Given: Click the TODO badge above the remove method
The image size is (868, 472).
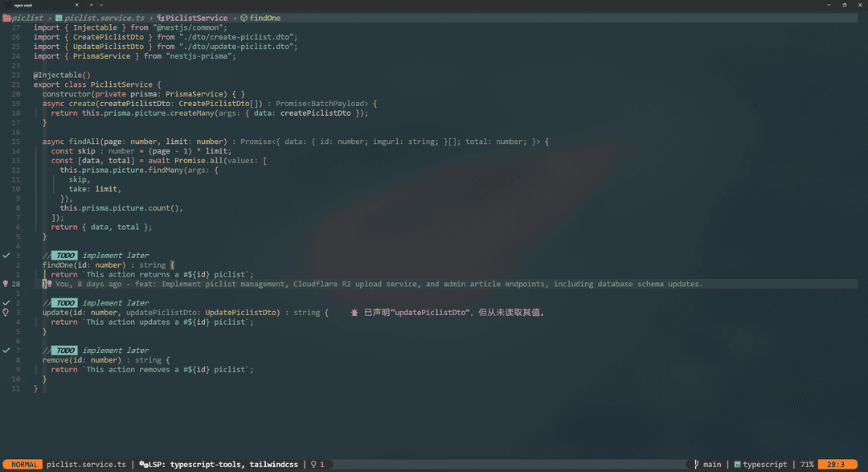Looking at the screenshot, I should pos(65,351).
